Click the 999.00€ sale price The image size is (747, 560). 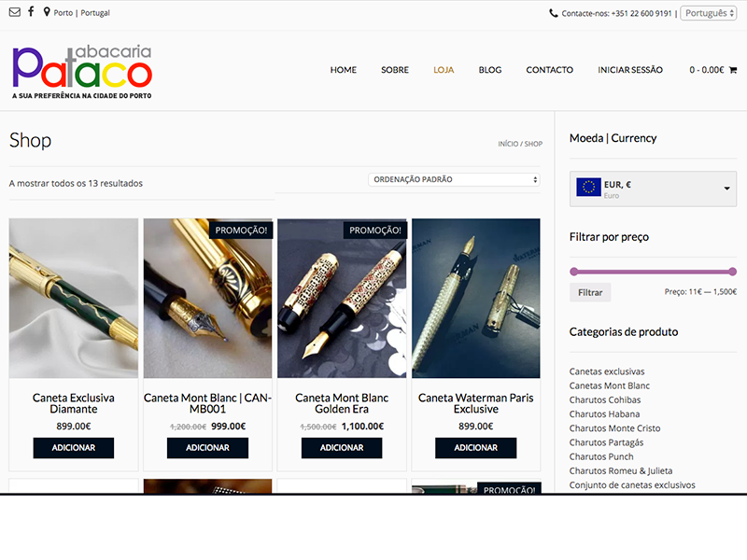(228, 427)
